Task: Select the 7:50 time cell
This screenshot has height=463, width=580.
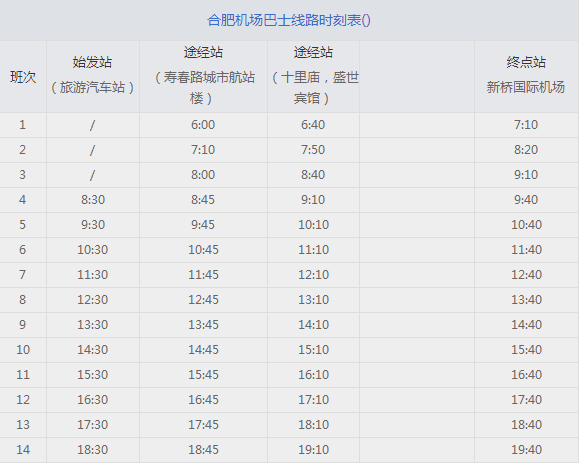Action: pyautogui.click(x=313, y=150)
